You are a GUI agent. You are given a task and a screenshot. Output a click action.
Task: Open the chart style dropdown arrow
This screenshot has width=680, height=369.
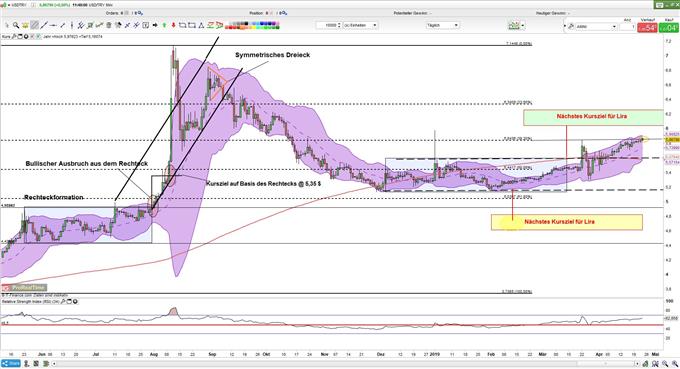[x=523, y=26]
